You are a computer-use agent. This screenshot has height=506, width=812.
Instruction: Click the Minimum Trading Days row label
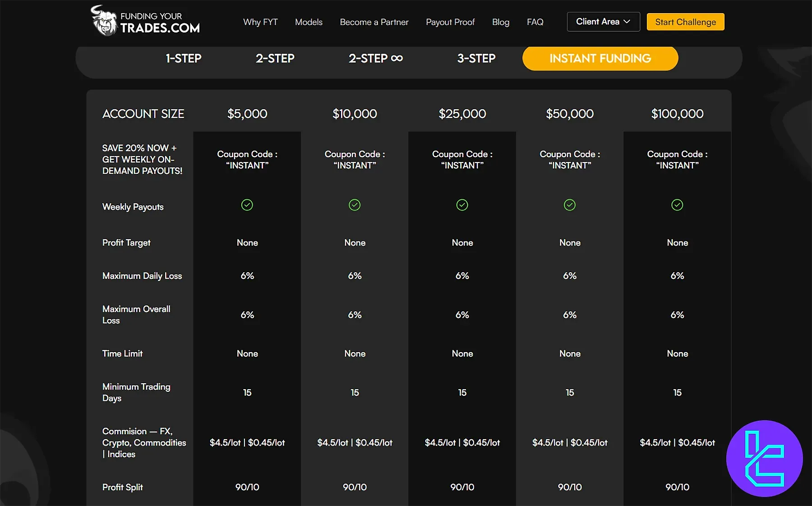tap(136, 392)
